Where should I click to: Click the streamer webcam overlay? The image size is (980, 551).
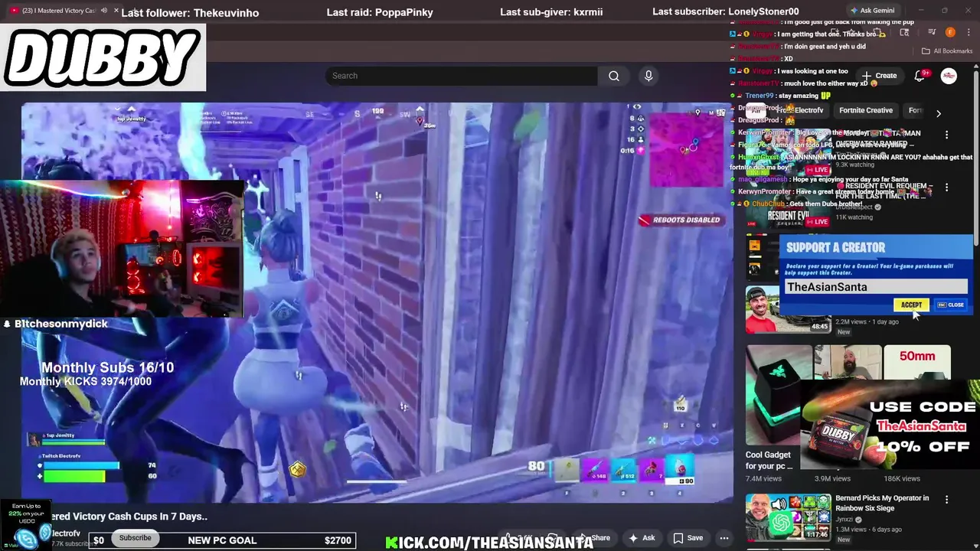(x=122, y=249)
